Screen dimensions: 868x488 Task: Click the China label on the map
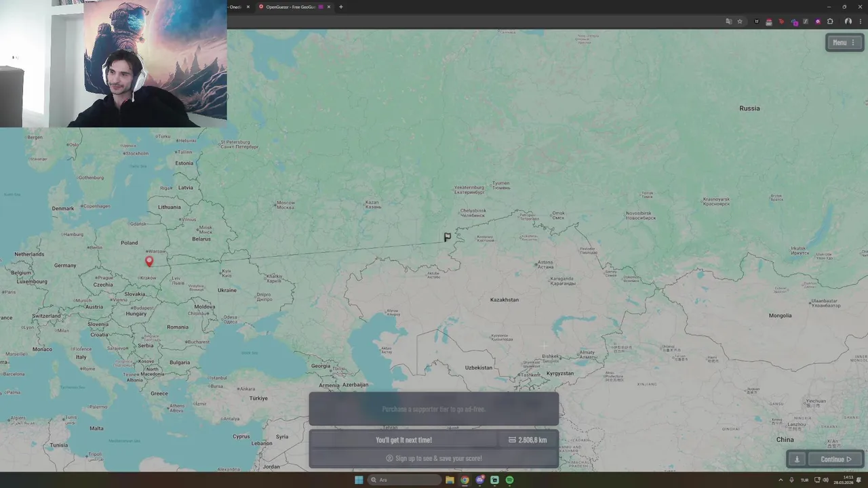click(785, 440)
